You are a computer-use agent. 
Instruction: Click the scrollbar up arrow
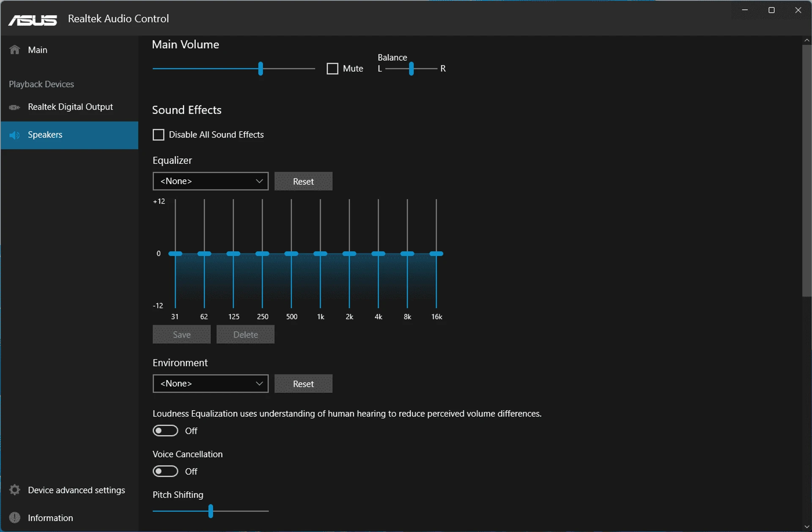coord(807,40)
